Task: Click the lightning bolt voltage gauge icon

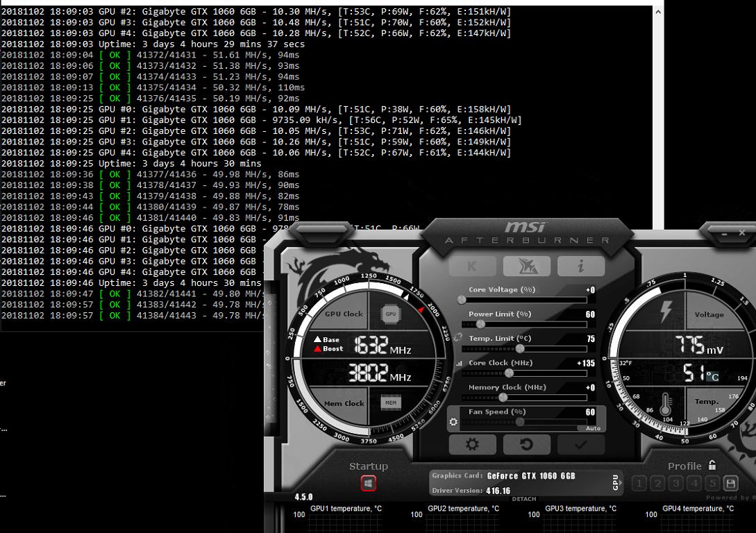Action: point(666,311)
